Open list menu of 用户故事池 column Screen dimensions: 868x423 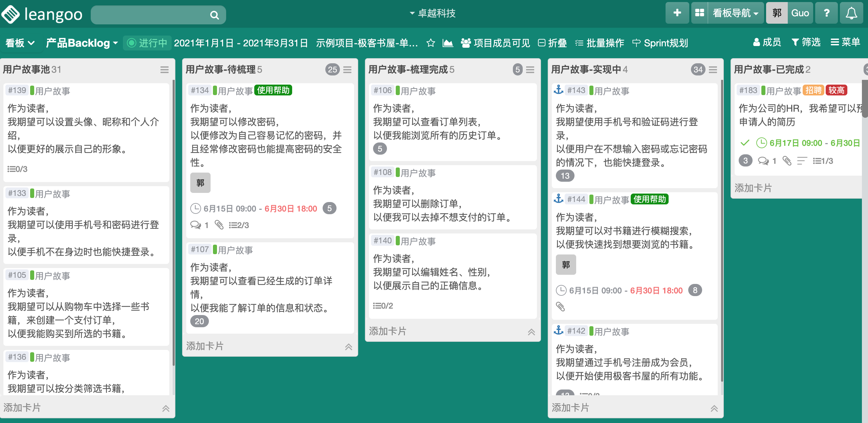[x=165, y=70]
